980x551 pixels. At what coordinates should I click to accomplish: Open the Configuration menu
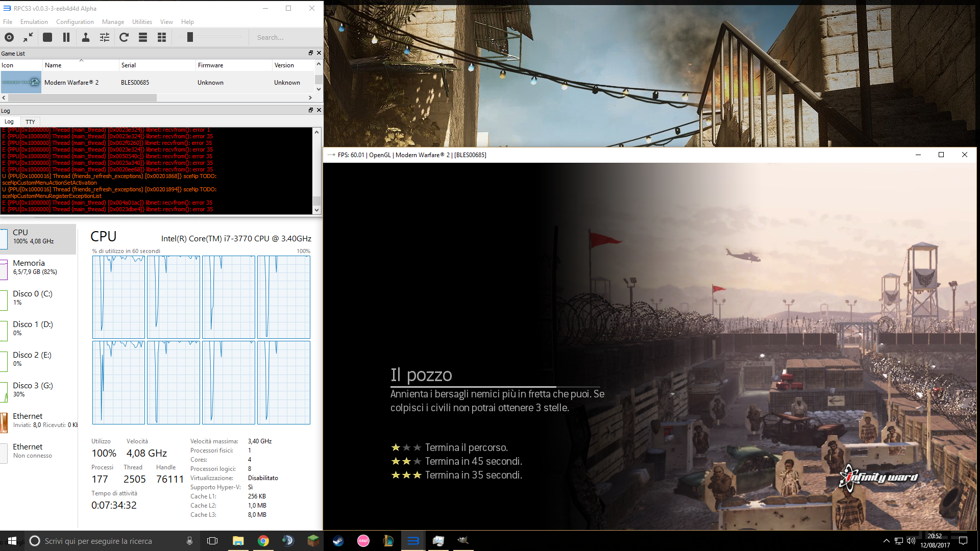click(x=75, y=22)
